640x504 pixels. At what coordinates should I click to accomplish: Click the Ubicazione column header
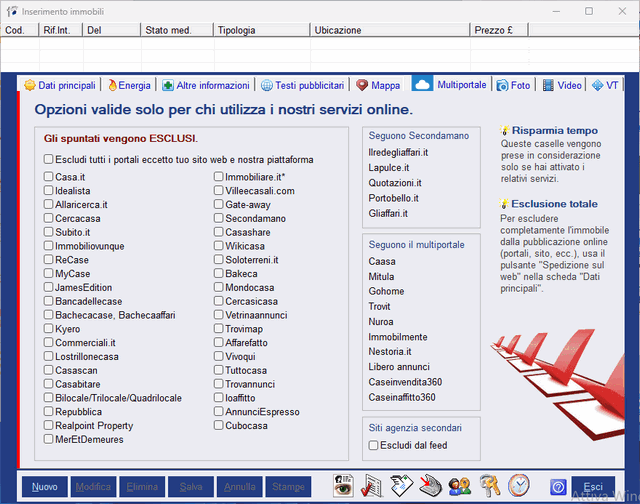coord(390,30)
